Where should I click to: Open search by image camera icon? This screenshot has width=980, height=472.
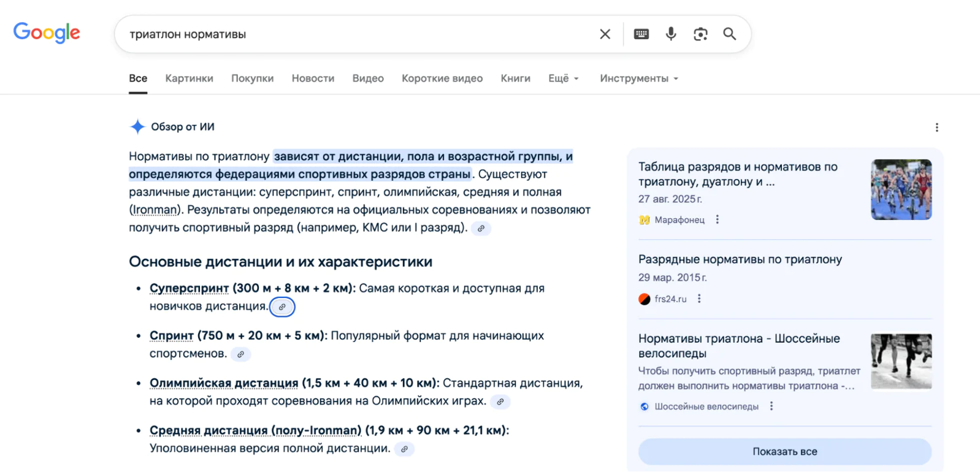click(x=700, y=34)
